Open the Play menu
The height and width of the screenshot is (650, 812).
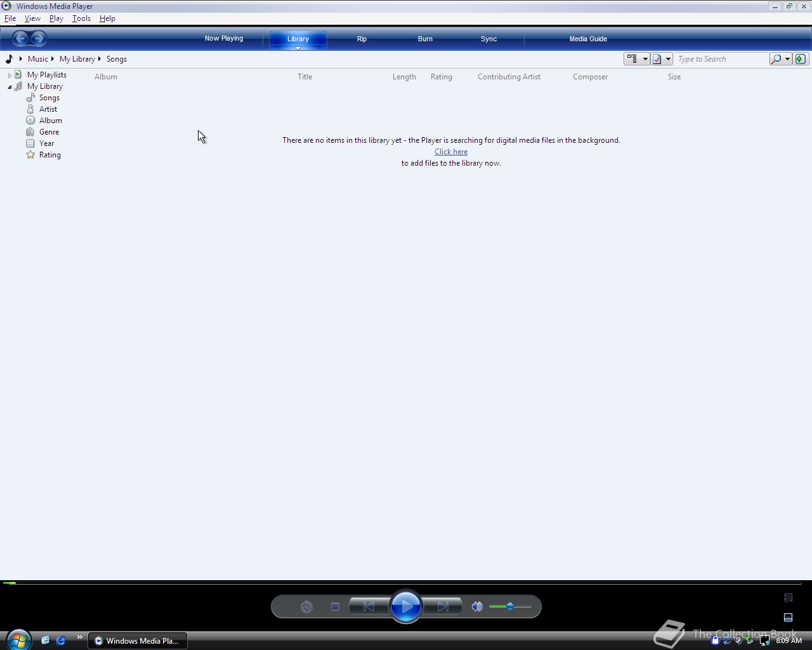pos(56,18)
